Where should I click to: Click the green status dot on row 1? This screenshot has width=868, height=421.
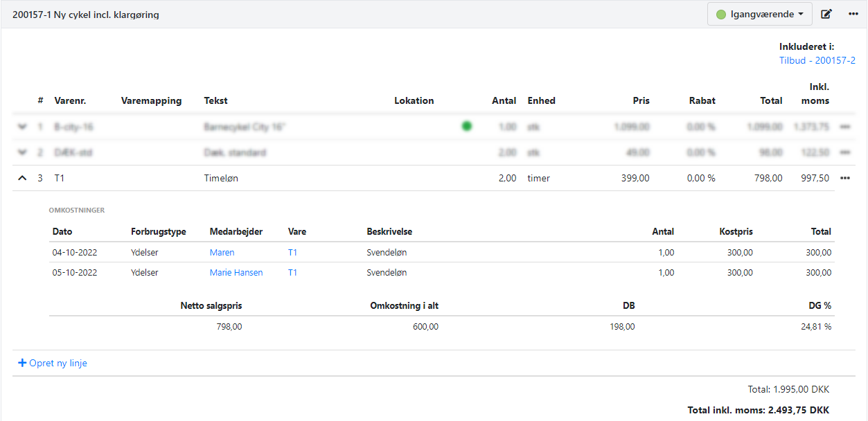(467, 126)
